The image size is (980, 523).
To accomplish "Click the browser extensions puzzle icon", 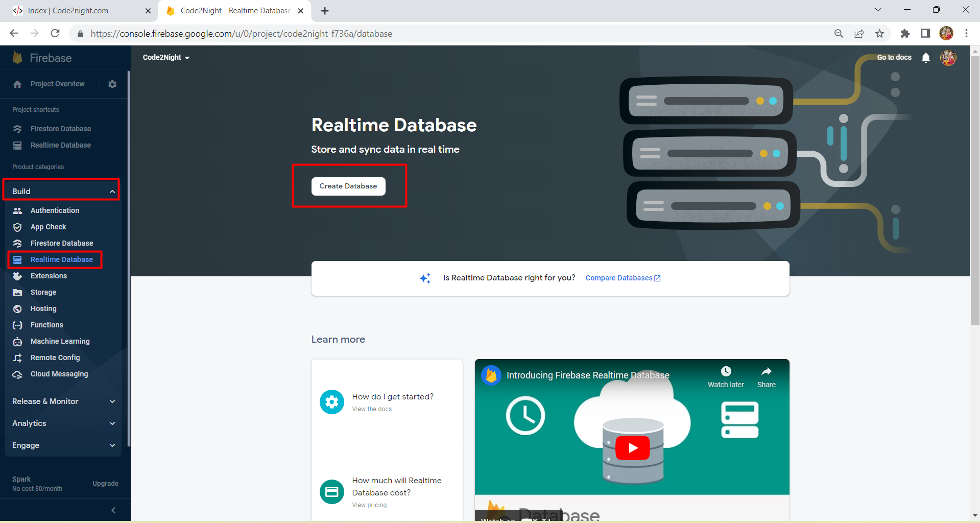I will 905,33.
